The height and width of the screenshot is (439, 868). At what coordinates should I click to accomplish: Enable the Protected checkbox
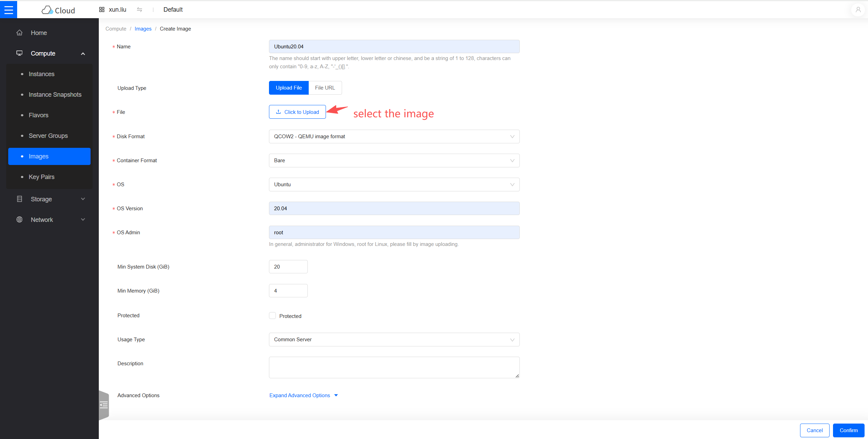tap(272, 315)
